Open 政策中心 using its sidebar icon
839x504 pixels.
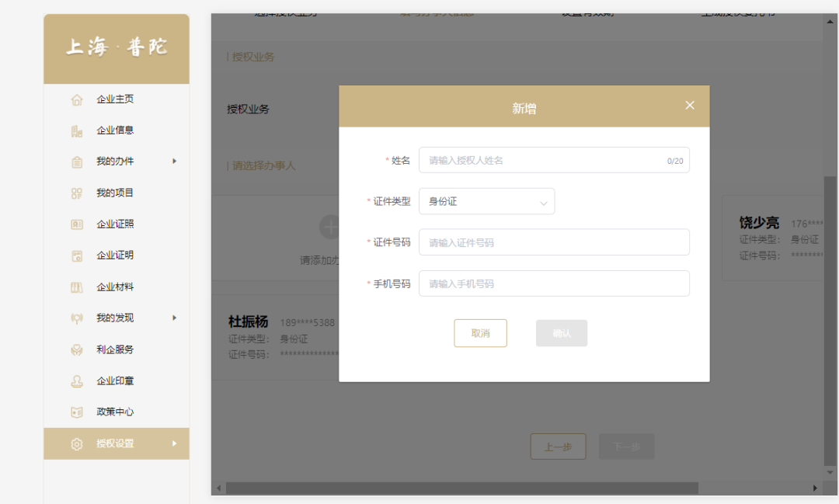click(77, 412)
